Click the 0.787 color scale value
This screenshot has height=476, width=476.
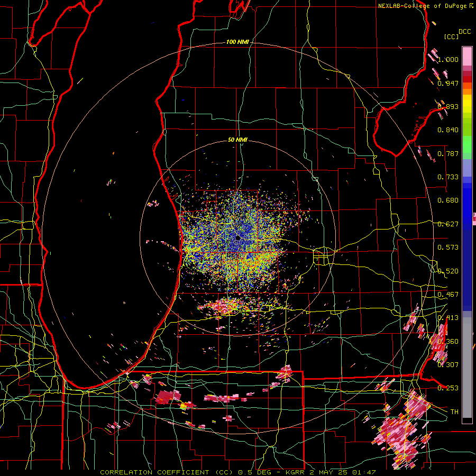click(x=448, y=153)
